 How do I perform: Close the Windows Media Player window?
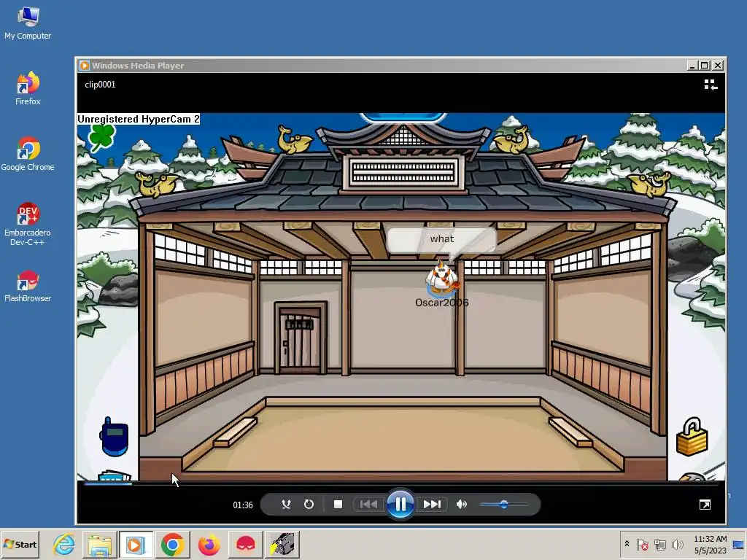[x=718, y=65]
